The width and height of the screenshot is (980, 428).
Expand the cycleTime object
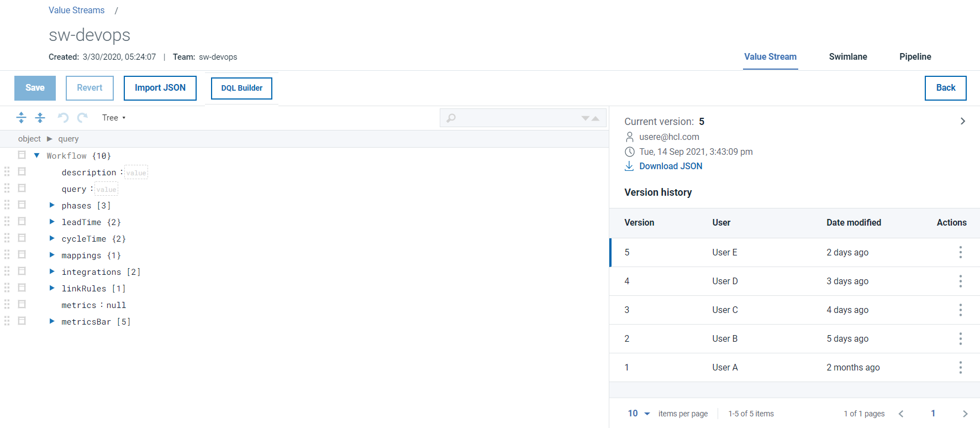click(x=52, y=238)
